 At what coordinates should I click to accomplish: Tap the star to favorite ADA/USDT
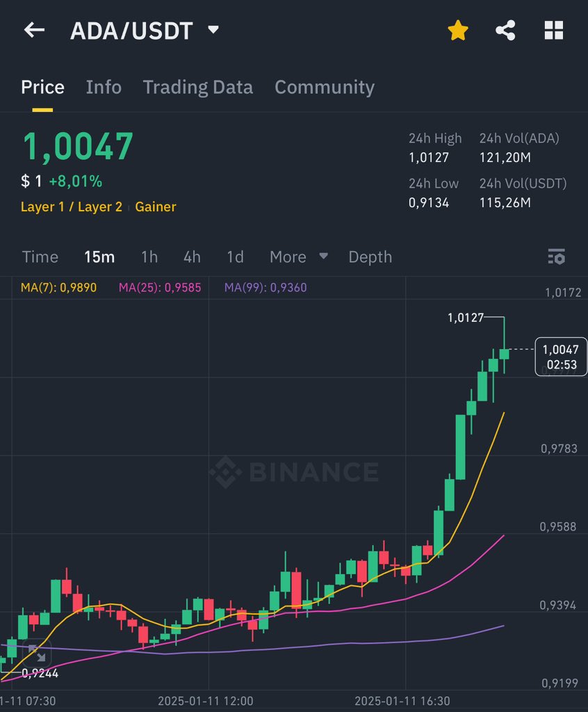pyautogui.click(x=457, y=29)
